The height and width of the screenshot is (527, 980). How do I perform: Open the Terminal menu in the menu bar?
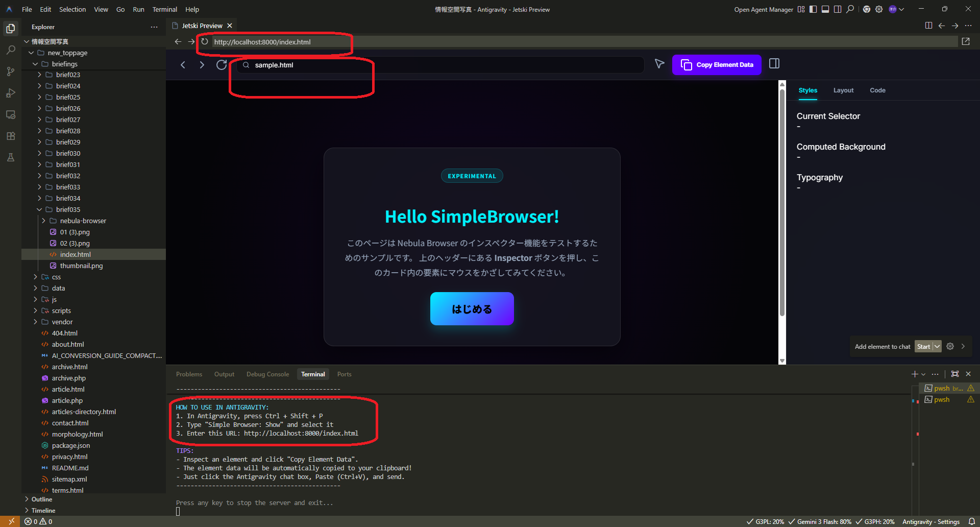click(x=164, y=9)
